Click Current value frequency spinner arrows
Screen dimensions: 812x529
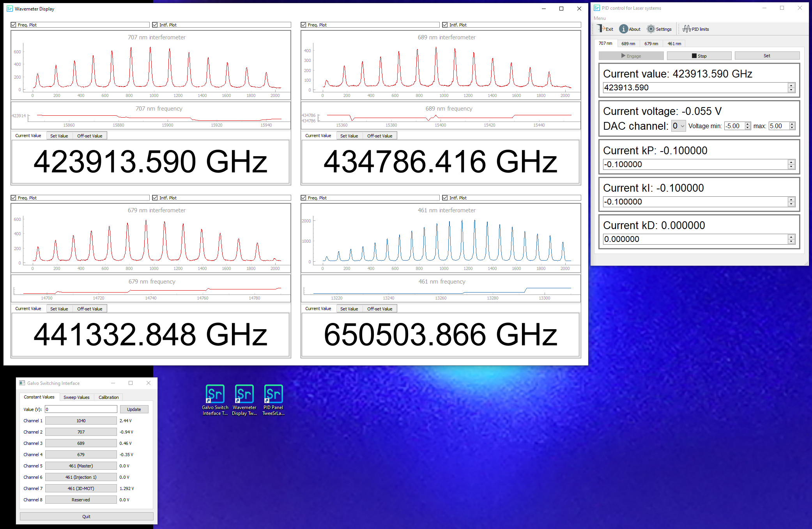coord(791,88)
